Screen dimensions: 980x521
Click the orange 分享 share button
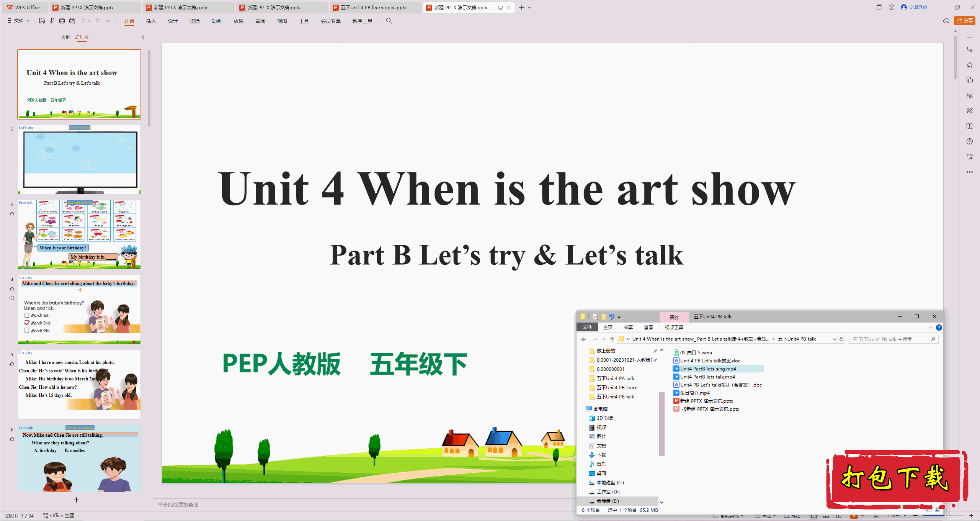[x=964, y=21]
